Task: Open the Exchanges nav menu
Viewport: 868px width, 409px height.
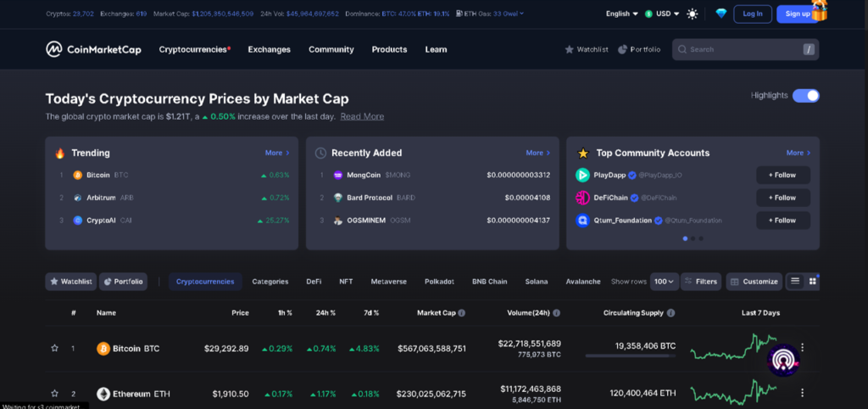Action: (269, 49)
